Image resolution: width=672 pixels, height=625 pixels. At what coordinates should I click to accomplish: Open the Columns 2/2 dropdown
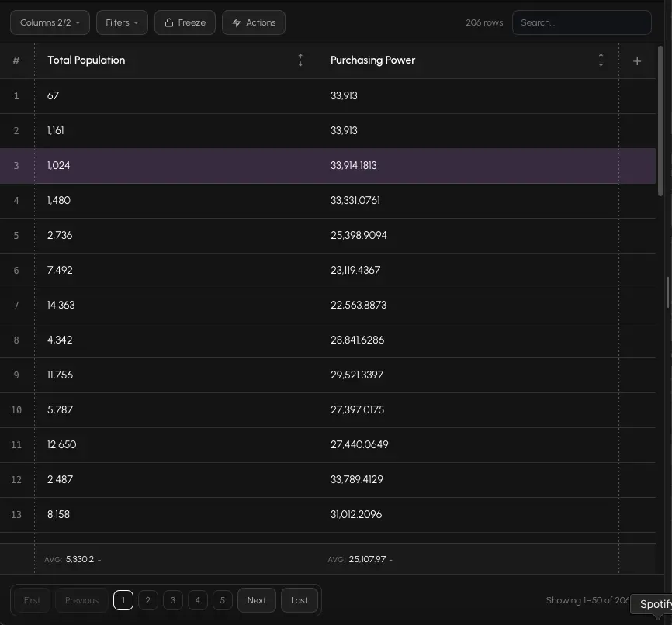coord(50,22)
